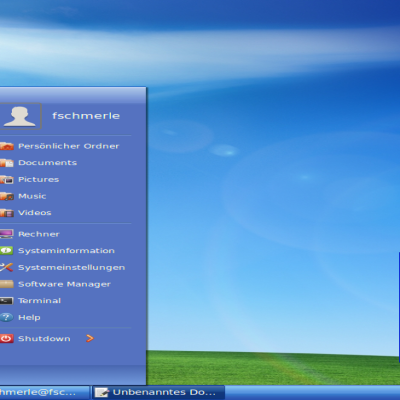Click the Rechner computer icon
Viewport: 400px width, 400px height.
[x=7, y=234]
